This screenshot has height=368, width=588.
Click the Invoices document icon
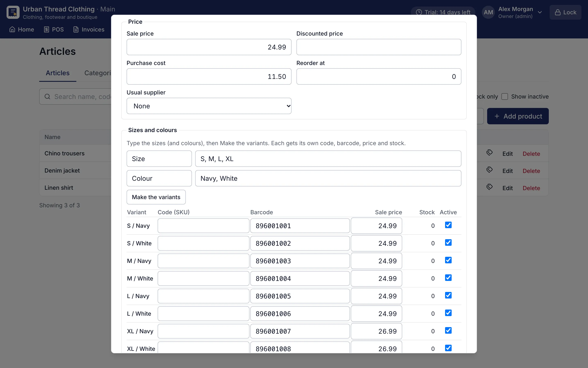76,29
